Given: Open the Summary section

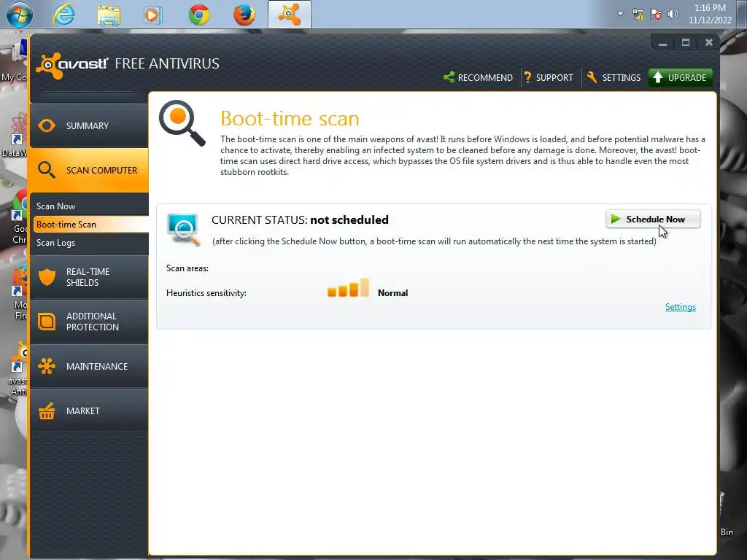Looking at the screenshot, I should pos(89,125).
